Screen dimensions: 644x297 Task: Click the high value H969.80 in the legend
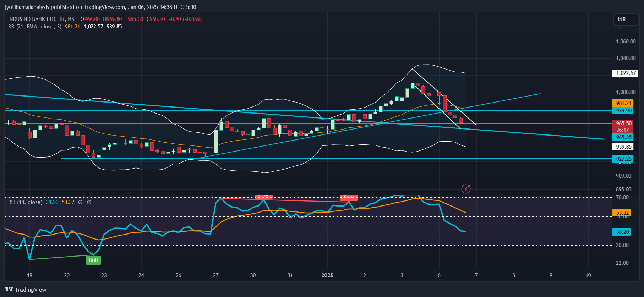tap(113, 19)
